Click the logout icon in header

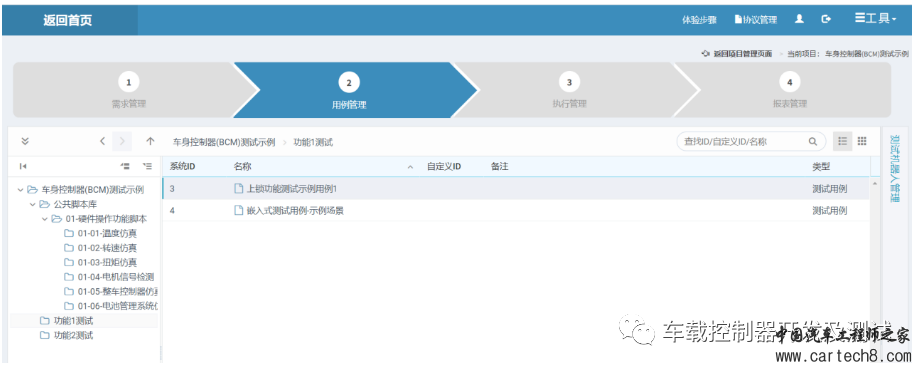pyautogui.click(x=826, y=19)
